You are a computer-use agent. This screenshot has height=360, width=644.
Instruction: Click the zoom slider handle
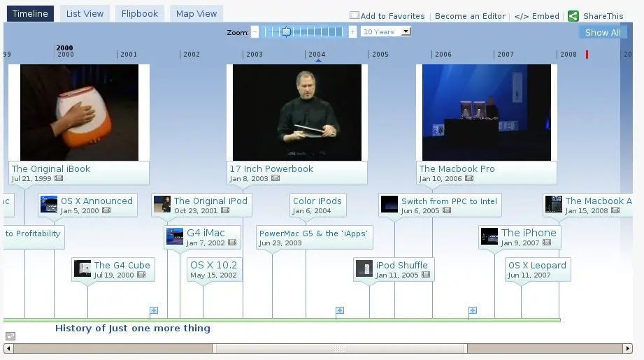pos(286,31)
